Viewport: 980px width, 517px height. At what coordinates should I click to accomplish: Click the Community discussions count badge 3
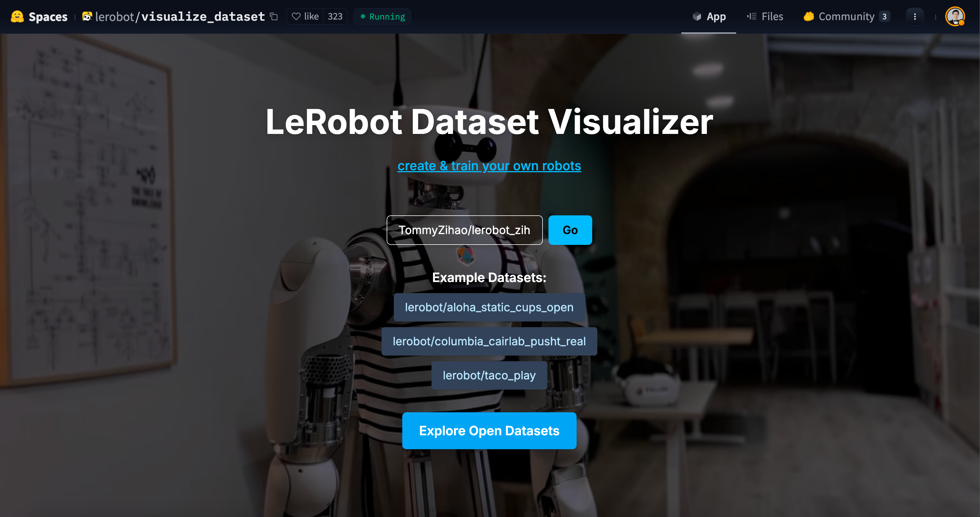tap(885, 16)
